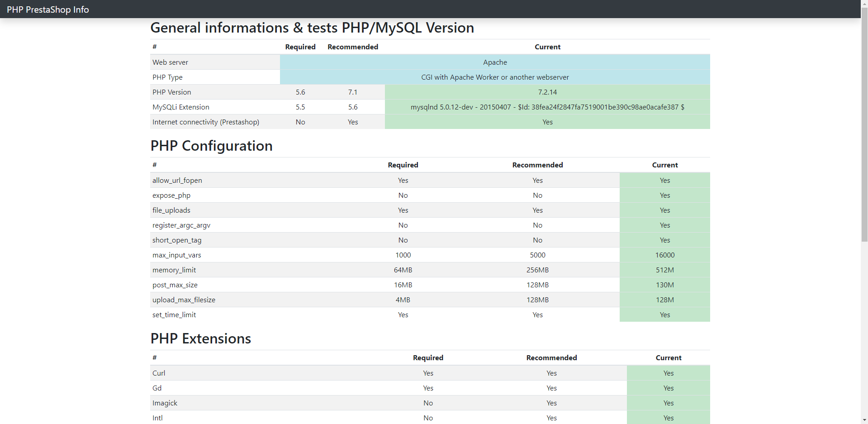The height and width of the screenshot is (424, 868).
Task: Click the 7.2.14 current version cell
Action: click(547, 92)
